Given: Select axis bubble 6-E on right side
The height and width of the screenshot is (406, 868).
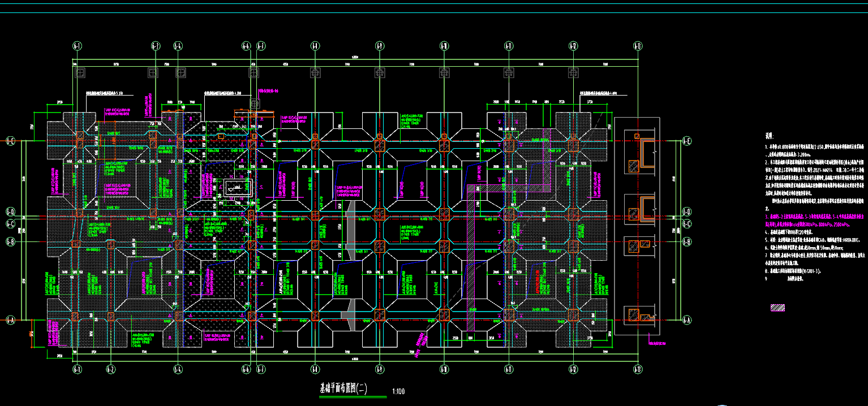Looking at the screenshot, I should pos(686,140).
